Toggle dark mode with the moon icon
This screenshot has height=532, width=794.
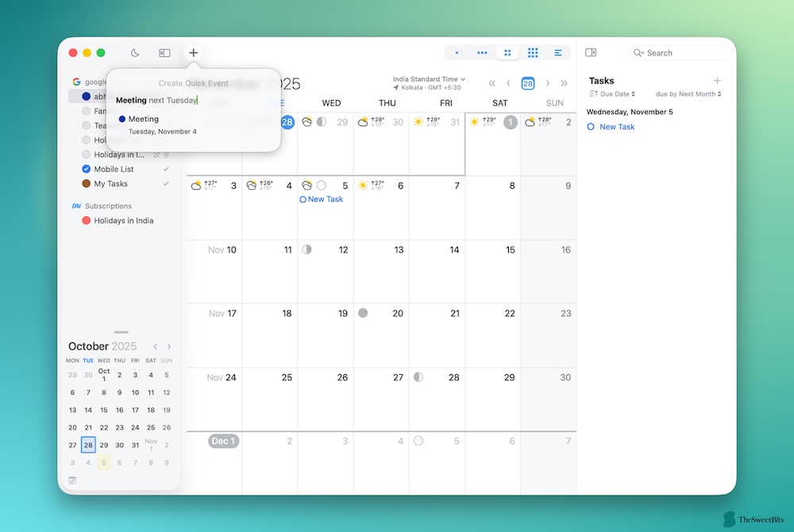point(135,52)
